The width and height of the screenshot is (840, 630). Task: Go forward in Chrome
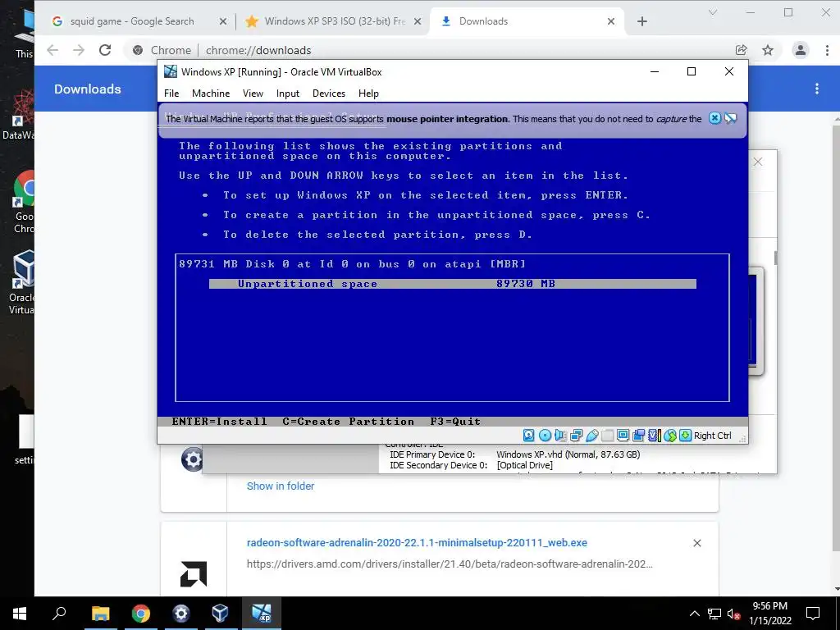click(x=79, y=50)
